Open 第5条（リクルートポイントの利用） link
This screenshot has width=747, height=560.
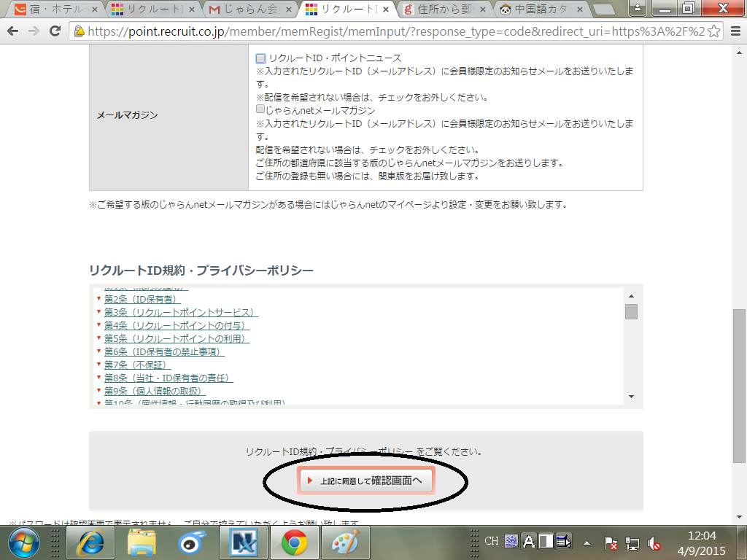[x=177, y=338]
